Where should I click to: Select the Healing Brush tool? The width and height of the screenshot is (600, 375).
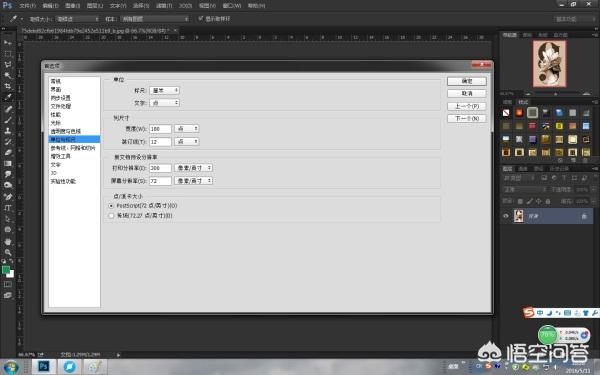(8, 109)
